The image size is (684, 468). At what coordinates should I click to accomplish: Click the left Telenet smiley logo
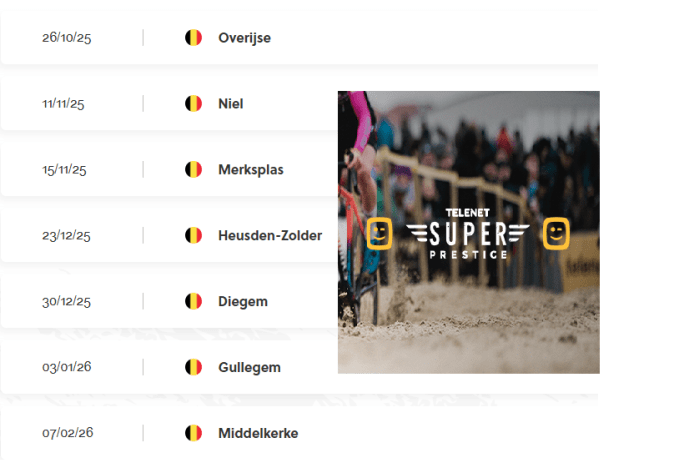(x=379, y=233)
